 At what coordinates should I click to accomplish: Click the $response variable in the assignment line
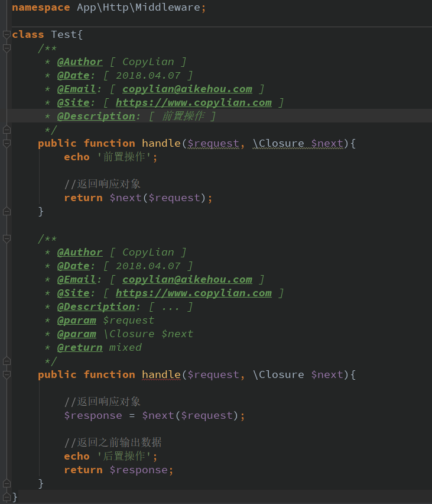[93, 415]
